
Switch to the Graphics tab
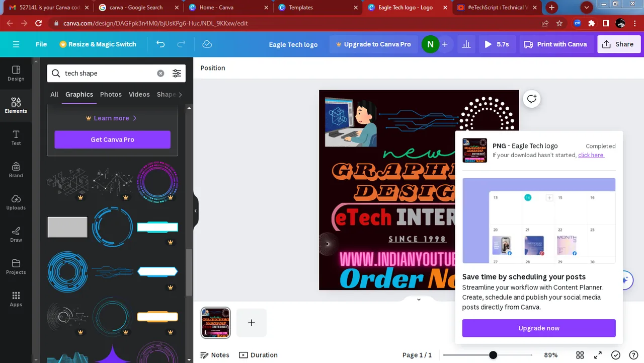pyautogui.click(x=79, y=94)
